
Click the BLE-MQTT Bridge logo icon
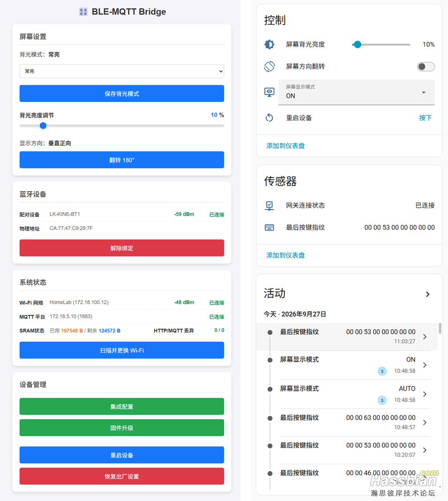point(83,12)
